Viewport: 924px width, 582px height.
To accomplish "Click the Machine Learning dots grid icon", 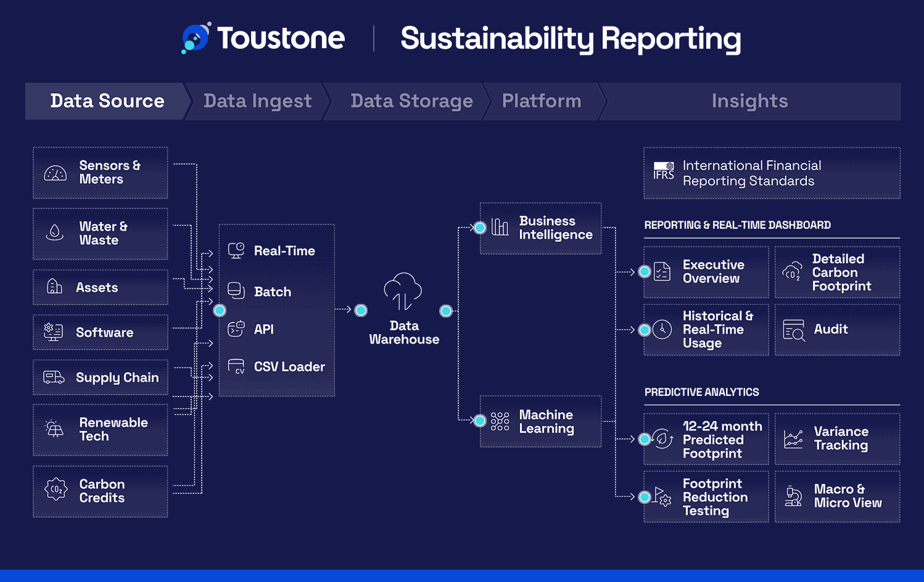I will (500, 421).
